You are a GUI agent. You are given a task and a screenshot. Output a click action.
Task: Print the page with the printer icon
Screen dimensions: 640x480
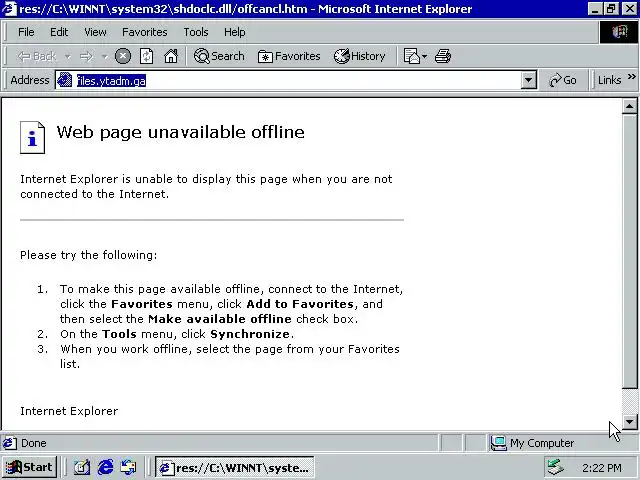click(x=443, y=56)
